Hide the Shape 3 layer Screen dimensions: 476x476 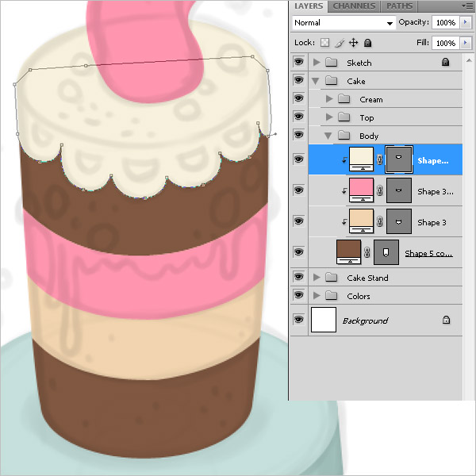click(299, 221)
